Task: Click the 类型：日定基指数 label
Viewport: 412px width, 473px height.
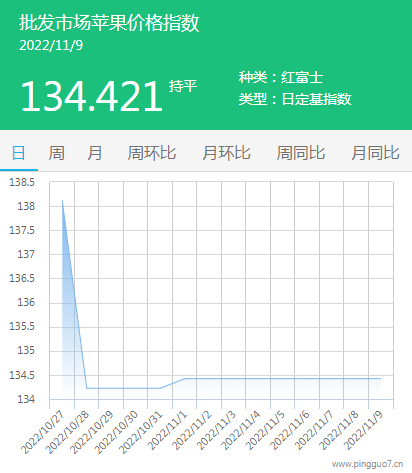Action: (295, 99)
